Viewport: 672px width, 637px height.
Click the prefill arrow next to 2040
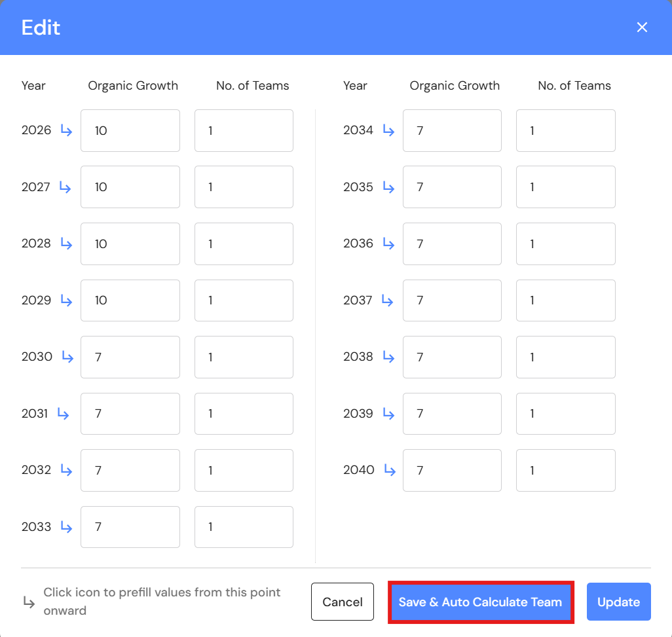pos(390,470)
